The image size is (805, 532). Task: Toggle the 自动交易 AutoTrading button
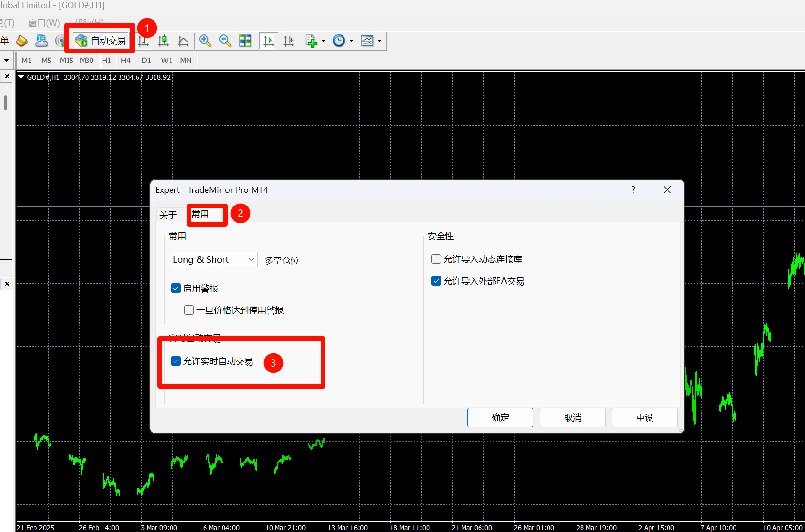[x=101, y=41]
